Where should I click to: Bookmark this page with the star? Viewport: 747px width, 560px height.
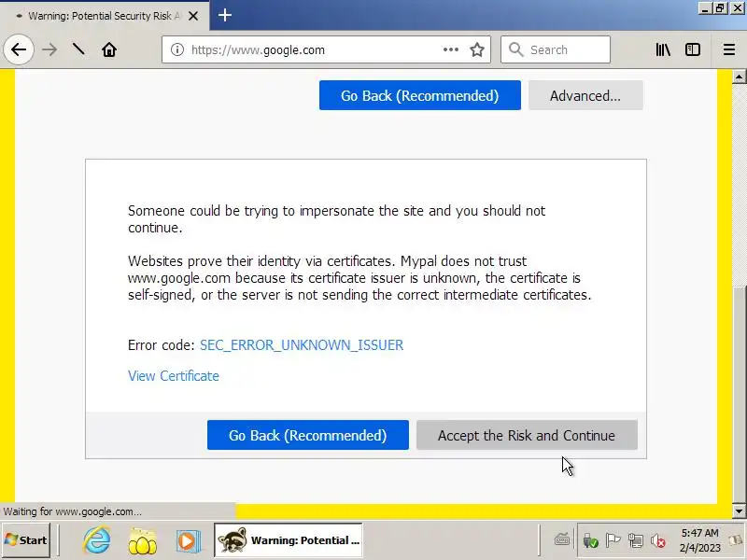click(x=477, y=49)
